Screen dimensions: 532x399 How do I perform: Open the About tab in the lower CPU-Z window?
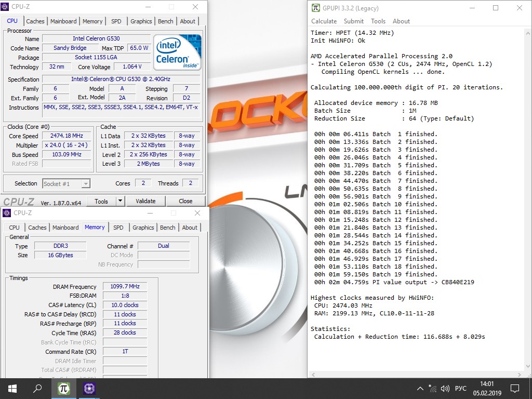(x=190, y=228)
